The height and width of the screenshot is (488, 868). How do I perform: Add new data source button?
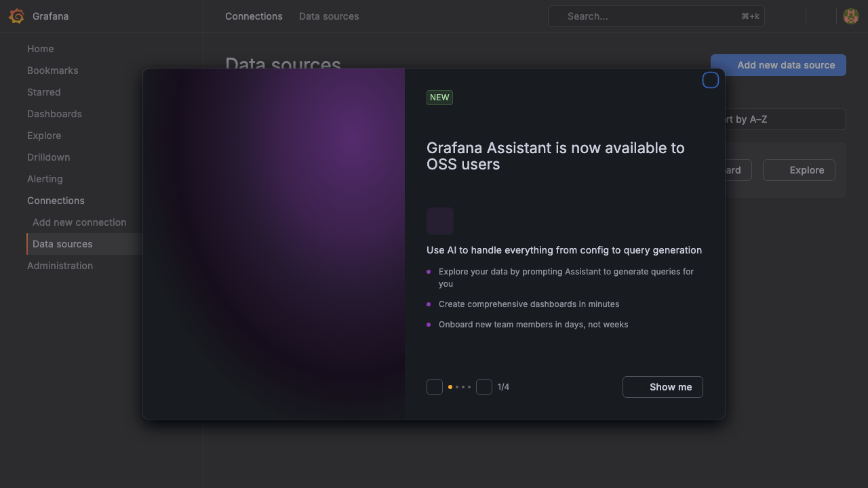coord(778,65)
